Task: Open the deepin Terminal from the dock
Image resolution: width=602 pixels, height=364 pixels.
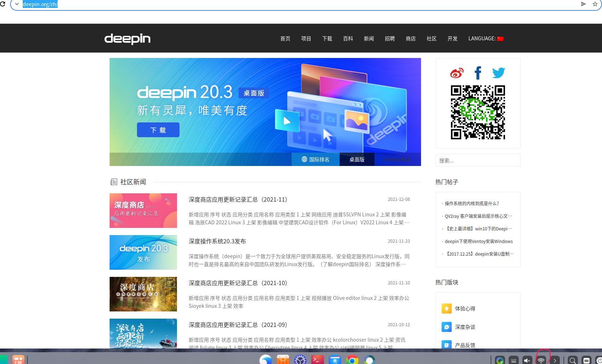Action: click(318, 359)
